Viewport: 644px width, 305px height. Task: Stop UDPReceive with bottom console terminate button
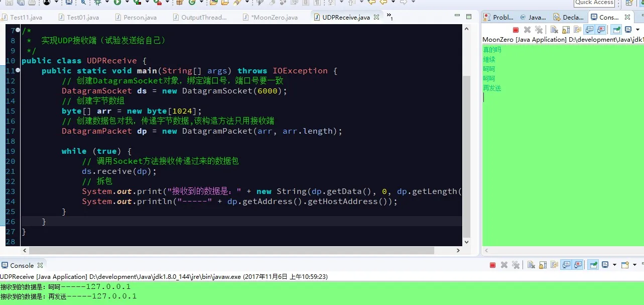click(492, 265)
